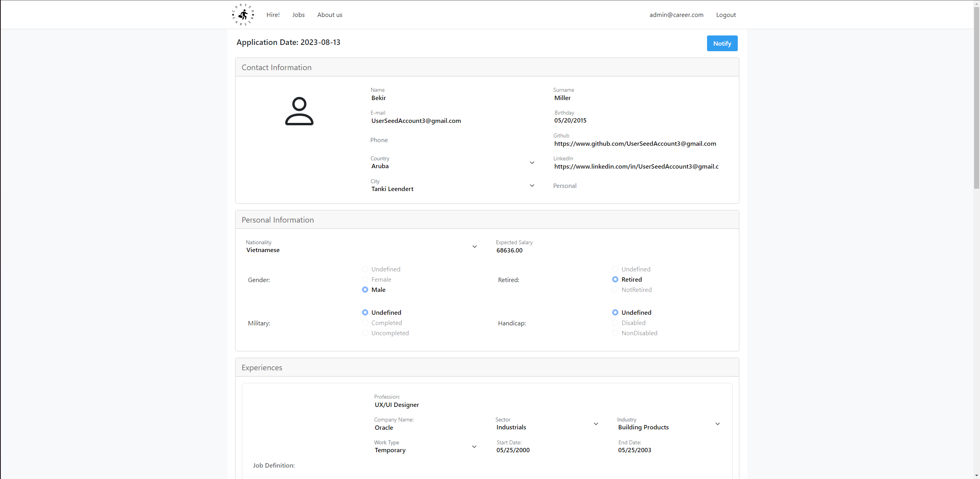Click the blue Notify button
The width and height of the screenshot is (980, 479).
pos(722,43)
